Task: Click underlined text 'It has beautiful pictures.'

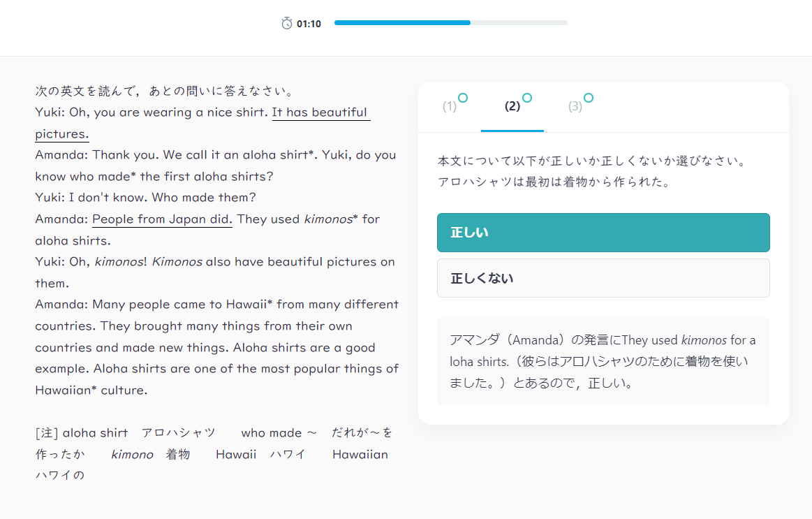Action: click(320, 113)
